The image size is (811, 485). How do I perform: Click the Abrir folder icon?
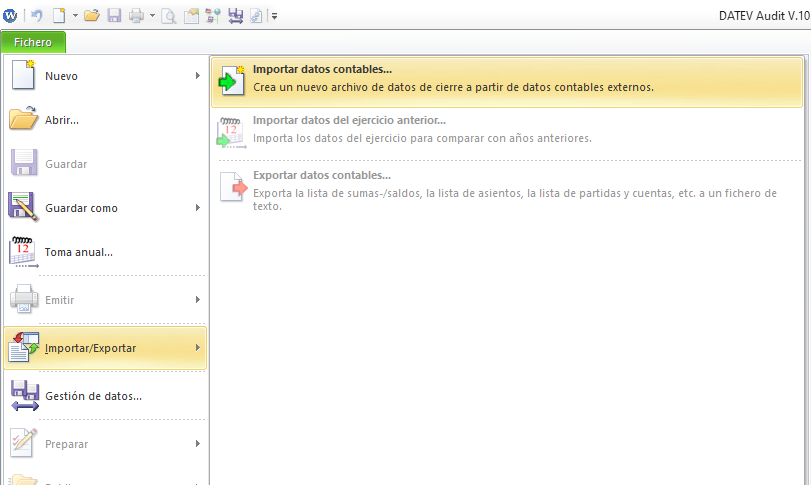click(x=23, y=119)
